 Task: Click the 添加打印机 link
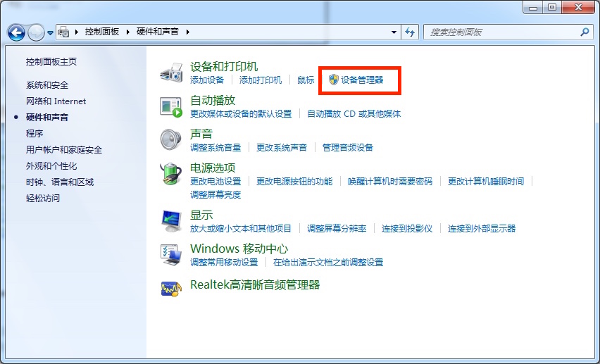[261, 80]
